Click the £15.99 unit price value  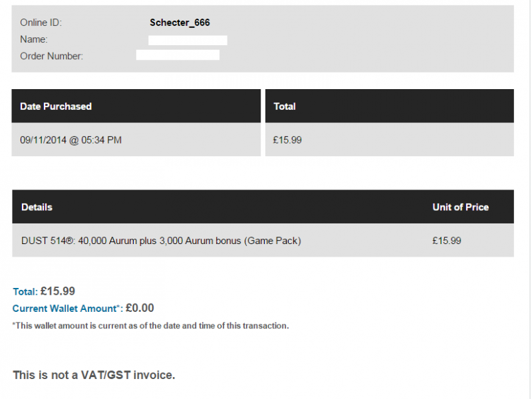(x=446, y=241)
